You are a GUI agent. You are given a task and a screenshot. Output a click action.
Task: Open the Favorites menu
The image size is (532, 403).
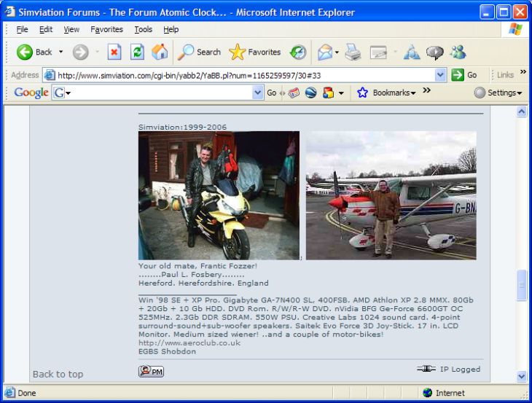106,29
